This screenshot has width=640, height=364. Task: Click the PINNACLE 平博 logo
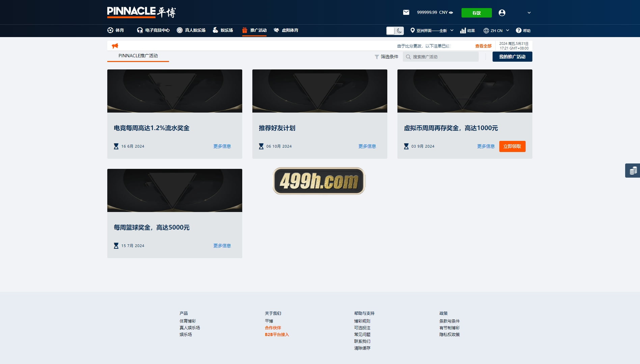click(141, 12)
